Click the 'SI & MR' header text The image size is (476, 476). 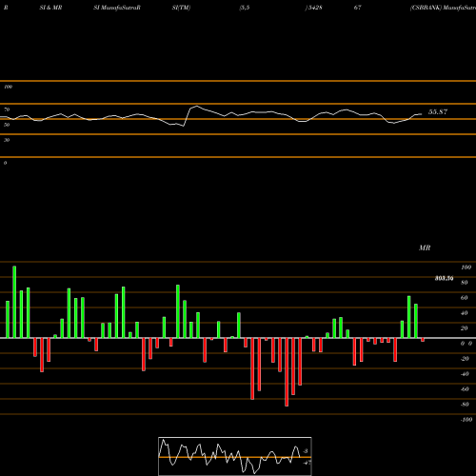pos(50,8)
